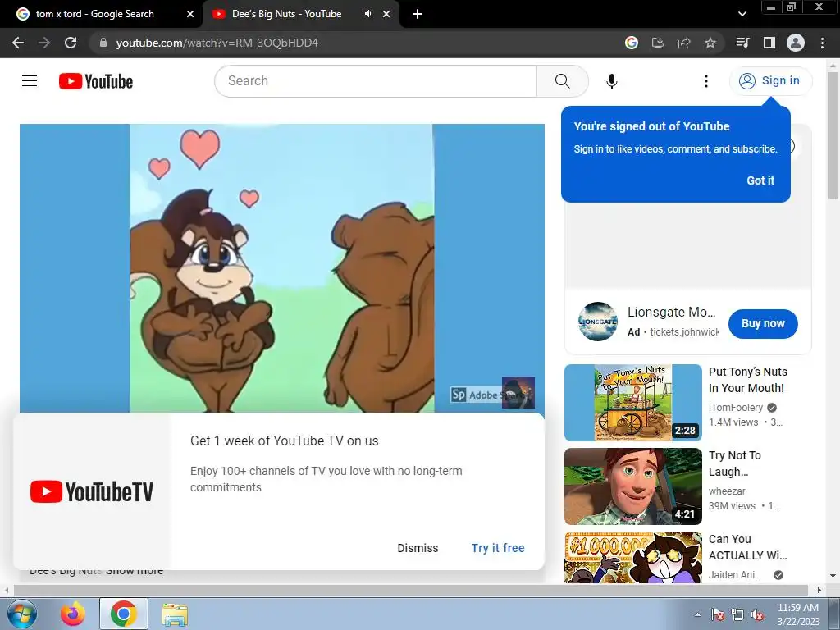Open Put Tony's Nuts video thumbnail
Screen dimensions: 840x630
pos(632,403)
